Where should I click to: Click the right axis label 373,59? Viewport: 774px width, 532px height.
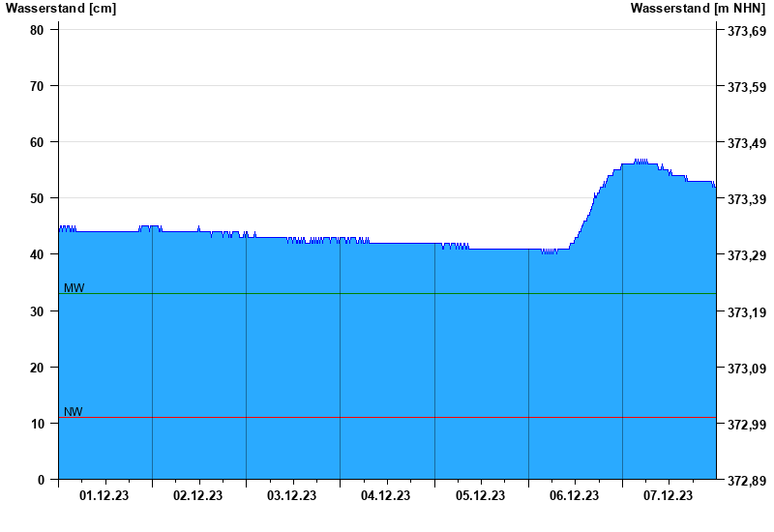(747, 87)
